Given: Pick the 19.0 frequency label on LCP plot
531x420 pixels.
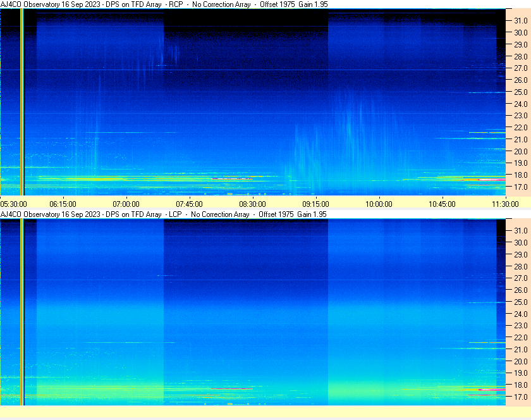Looking at the screenshot, I should tap(521, 373).
